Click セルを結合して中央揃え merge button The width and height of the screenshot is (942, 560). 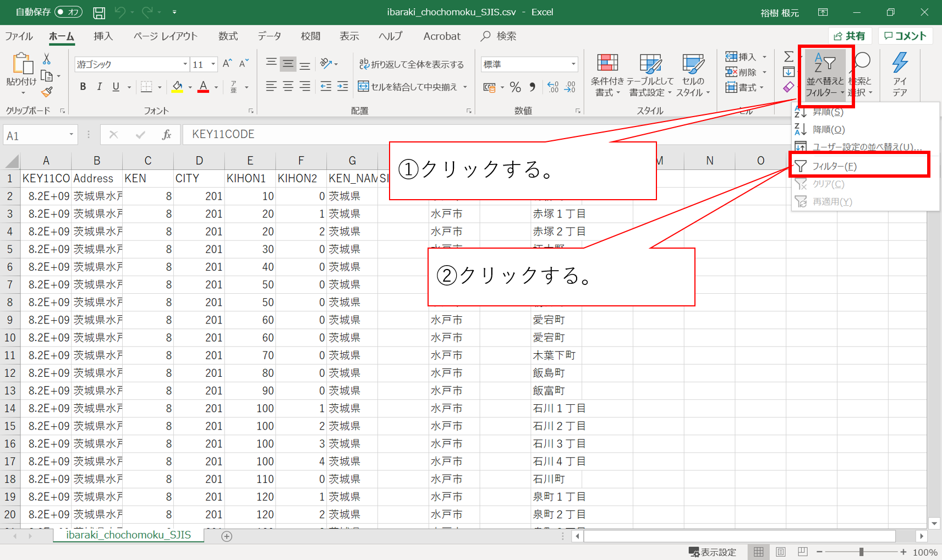[408, 87]
